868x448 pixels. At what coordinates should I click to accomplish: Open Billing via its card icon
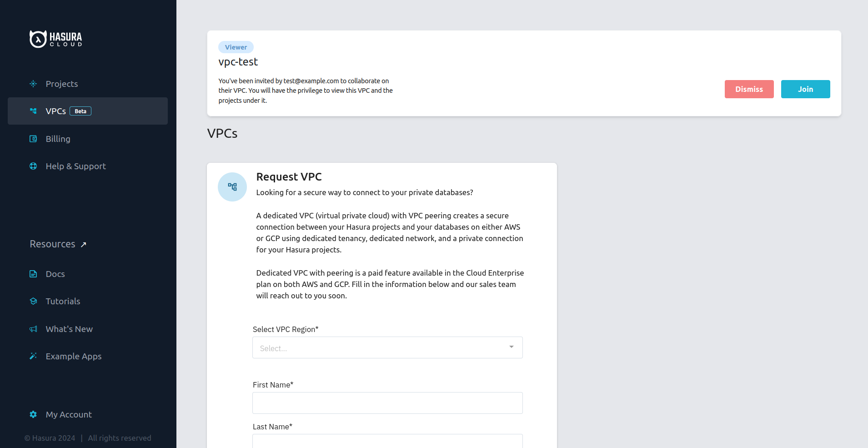coord(33,139)
